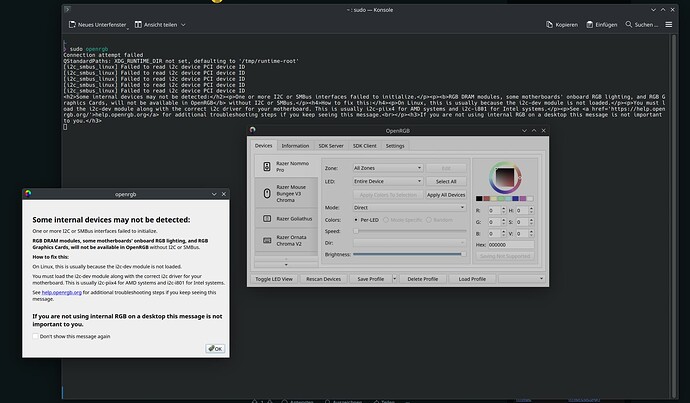
Task: Click the Konsole vertical scrollbar
Action: click(674, 216)
